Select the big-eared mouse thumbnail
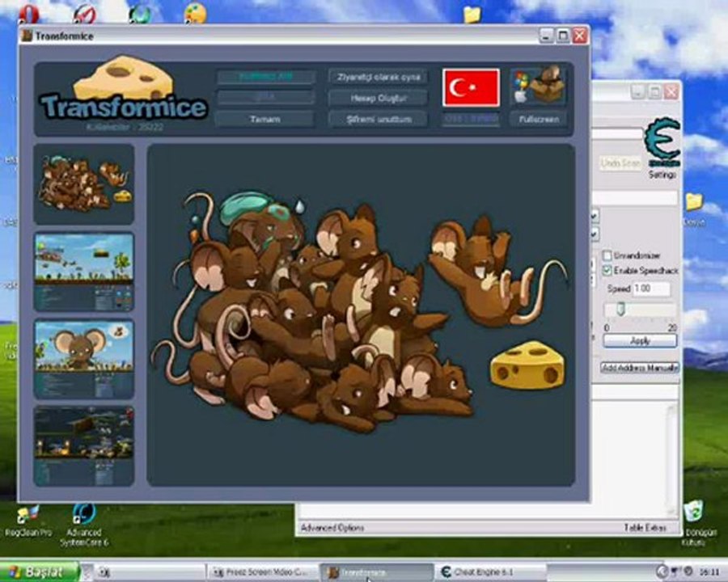 click(84, 359)
